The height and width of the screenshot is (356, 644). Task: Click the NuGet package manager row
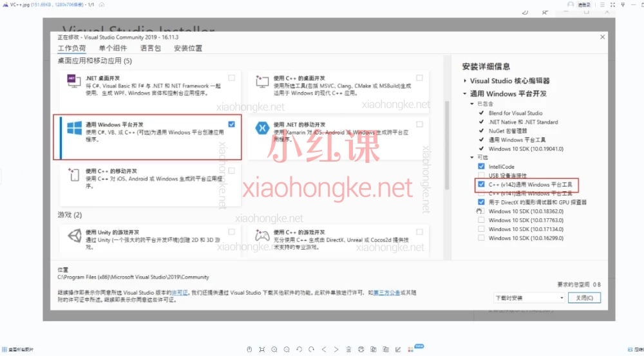point(507,131)
